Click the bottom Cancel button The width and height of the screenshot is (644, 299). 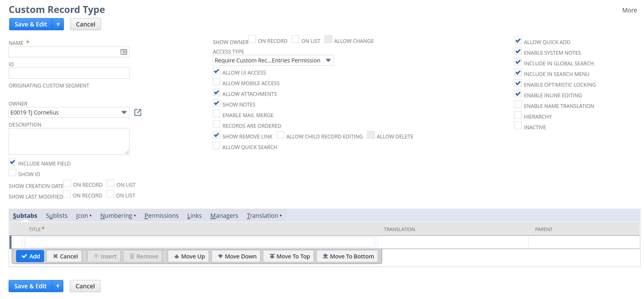coord(85,286)
